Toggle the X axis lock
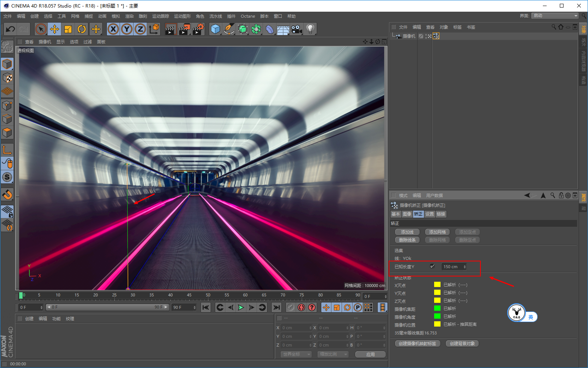The image size is (588, 368). [x=113, y=29]
